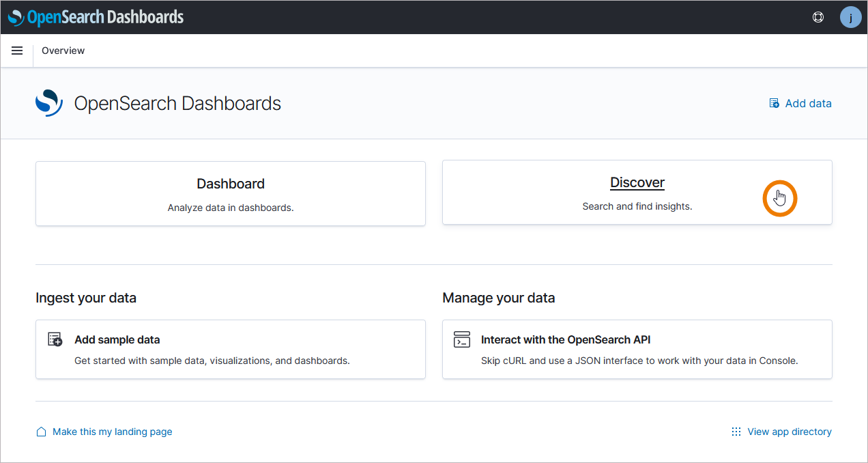The image size is (868, 463).
Task: Open the help lifebuoy icon
Action: point(818,17)
